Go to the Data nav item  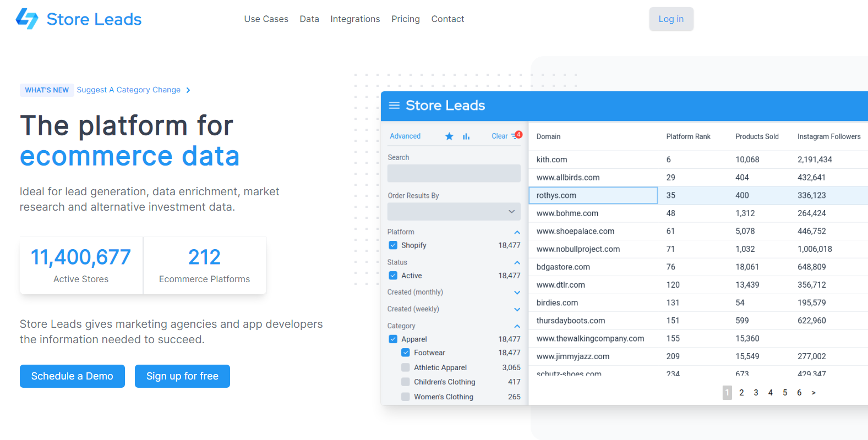[309, 19]
